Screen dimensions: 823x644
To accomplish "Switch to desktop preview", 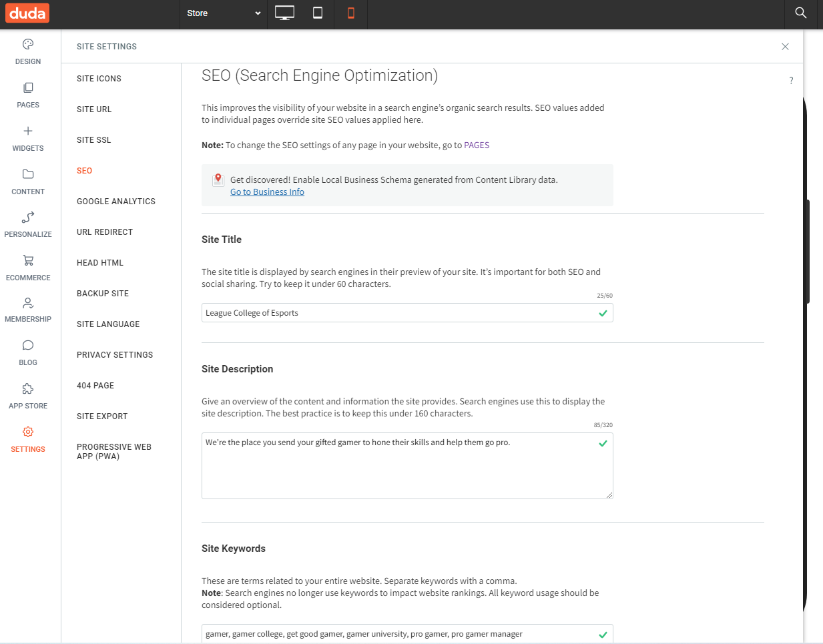I will point(284,13).
